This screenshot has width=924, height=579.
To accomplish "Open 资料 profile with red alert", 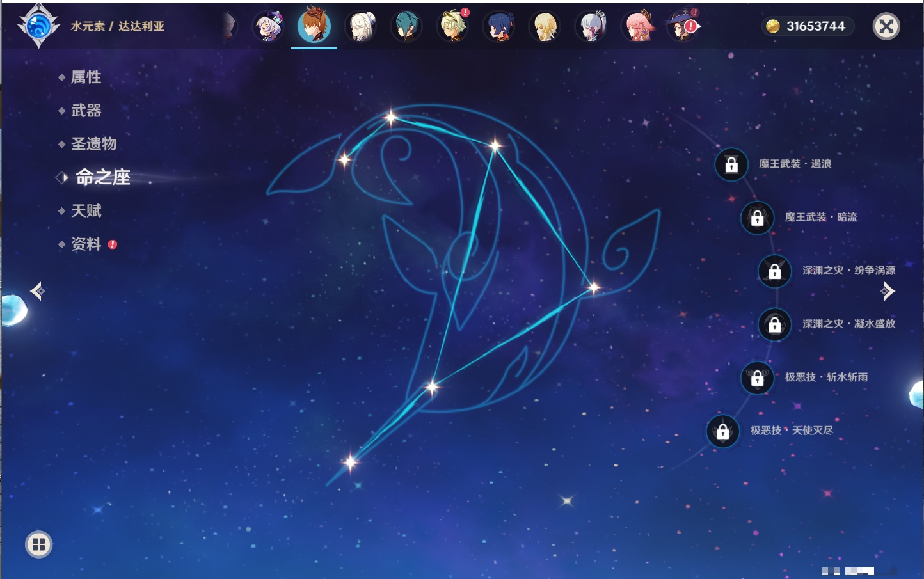I will tap(86, 244).
